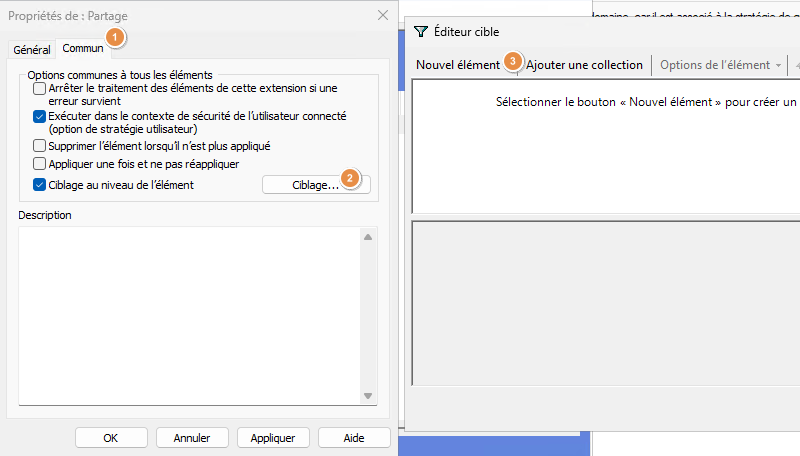Expand the Options de l'élément dropdown
800x456 pixels.
720,65
